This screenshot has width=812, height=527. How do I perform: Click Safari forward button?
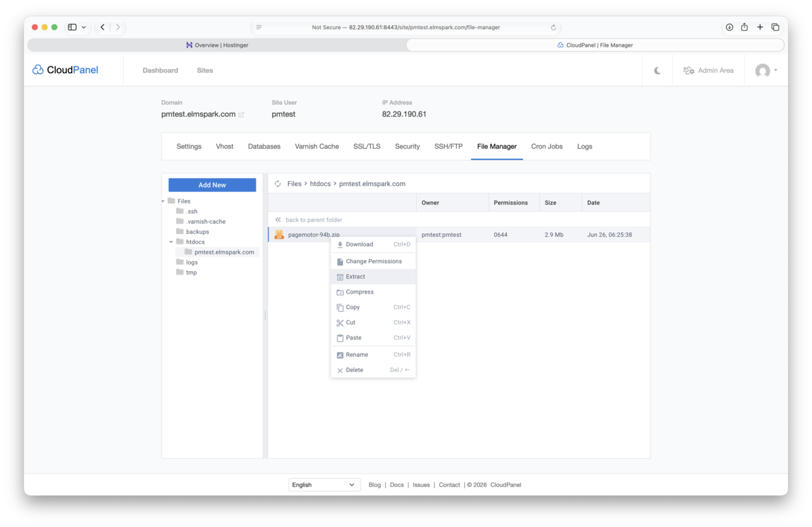click(x=118, y=27)
